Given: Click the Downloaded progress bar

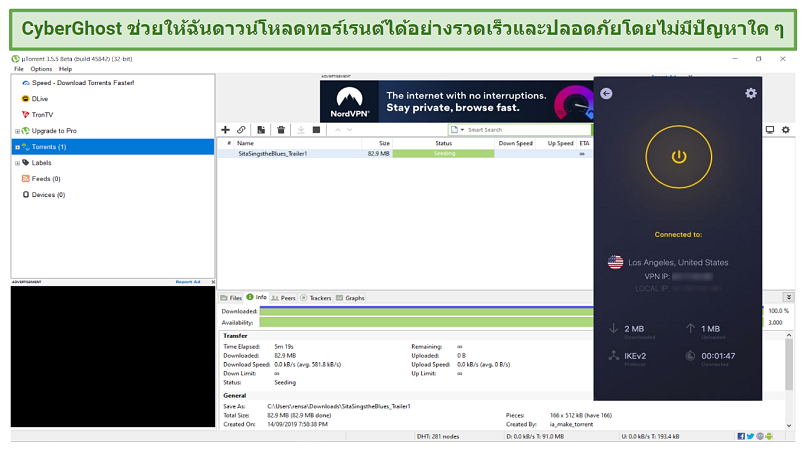Looking at the screenshot, I should click(x=426, y=311).
